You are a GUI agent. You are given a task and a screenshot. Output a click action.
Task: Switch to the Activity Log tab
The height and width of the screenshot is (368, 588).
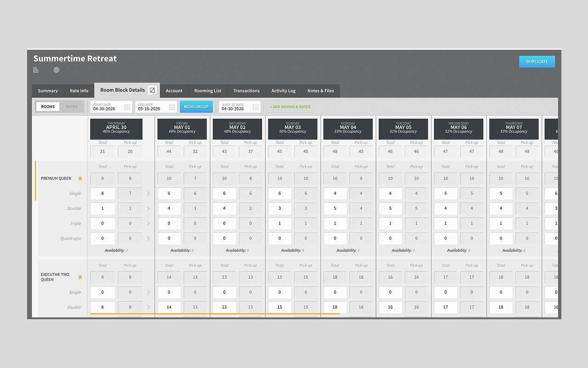(283, 91)
